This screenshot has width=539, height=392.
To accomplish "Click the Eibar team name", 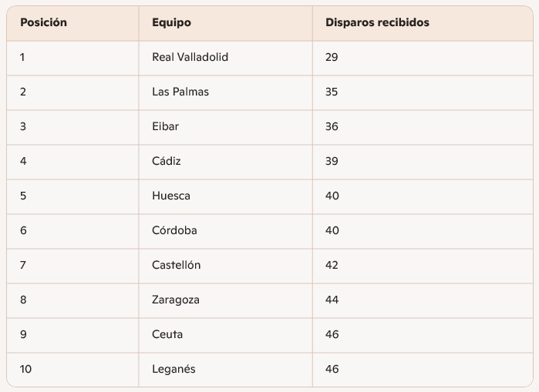I will coord(166,127).
